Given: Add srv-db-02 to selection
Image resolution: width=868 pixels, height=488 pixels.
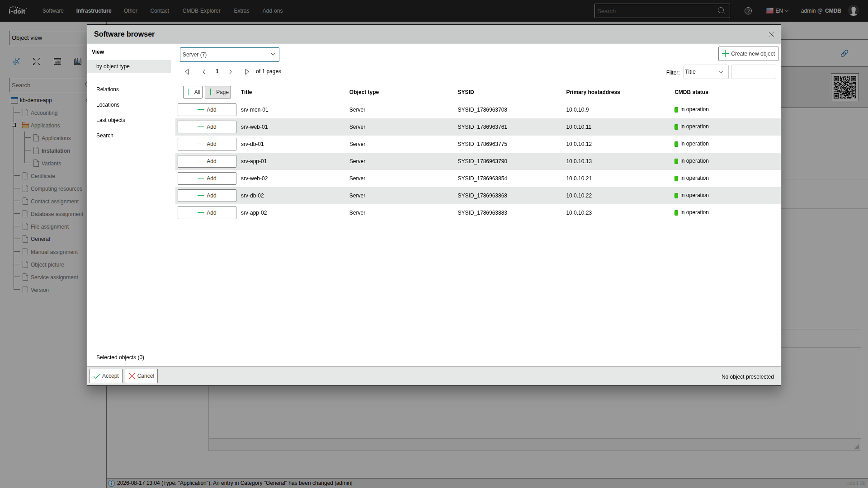Looking at the screenshot, I should click(x=207, y=196).
